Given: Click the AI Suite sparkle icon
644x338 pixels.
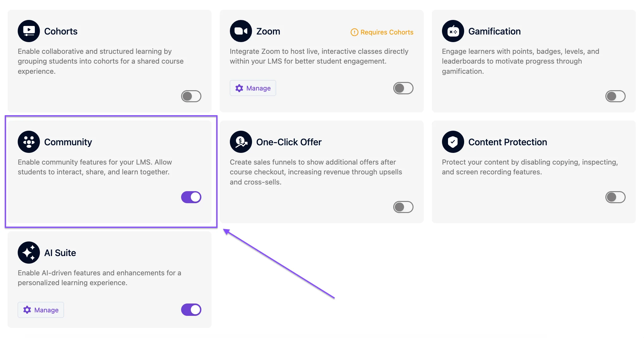Looking at the screenshot, I should pyautogui.click(x=29, y=253).
